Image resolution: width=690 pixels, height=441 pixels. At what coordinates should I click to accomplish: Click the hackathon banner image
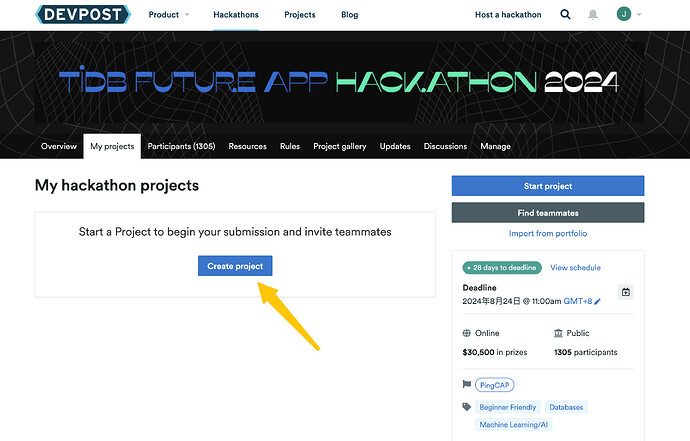[345, 82]
